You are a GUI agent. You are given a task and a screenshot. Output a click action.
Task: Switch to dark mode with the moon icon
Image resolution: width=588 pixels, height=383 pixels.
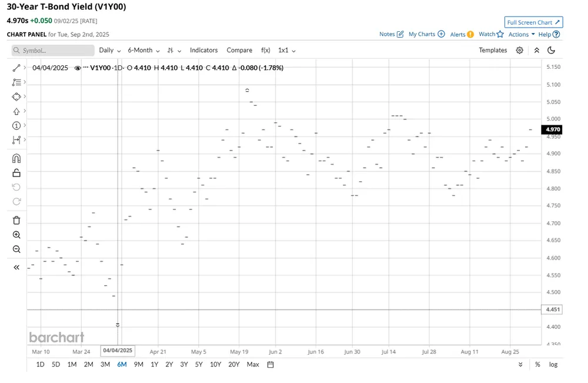click(x=551, y=50)
